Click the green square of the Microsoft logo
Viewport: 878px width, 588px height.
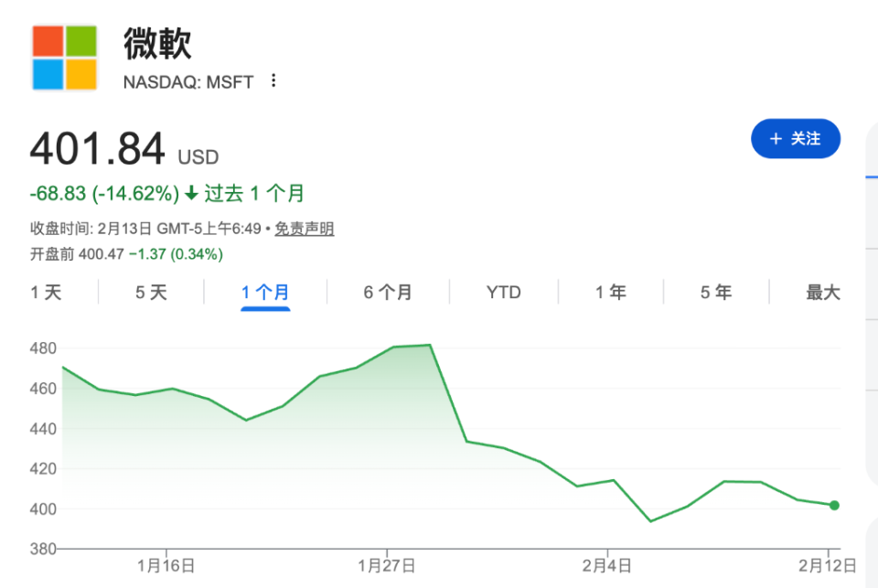coord(82,40)
